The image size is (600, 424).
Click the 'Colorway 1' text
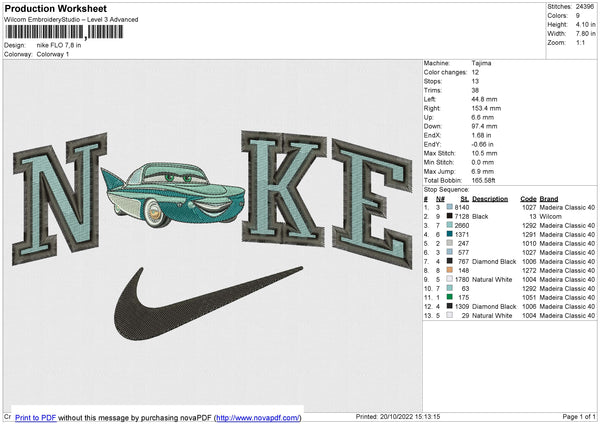click(x=53, y=54)
